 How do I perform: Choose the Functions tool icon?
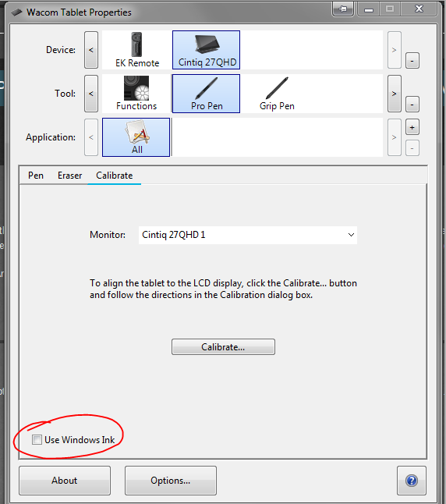click(x=136, y=94)
